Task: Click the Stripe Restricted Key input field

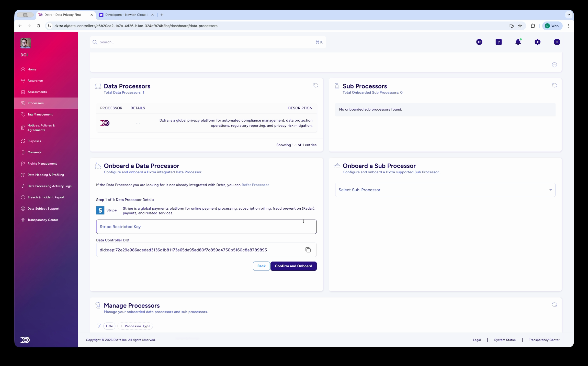Action: click(206, 226)
